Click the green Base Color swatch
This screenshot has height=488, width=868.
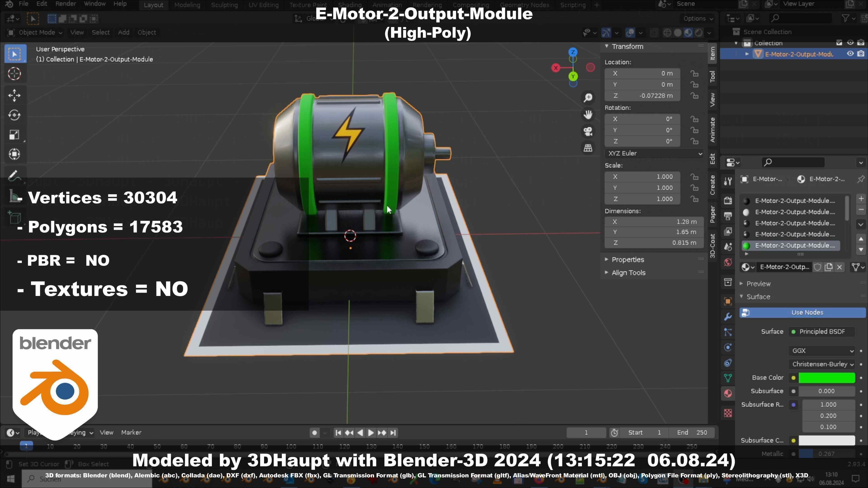coord(827,378)
